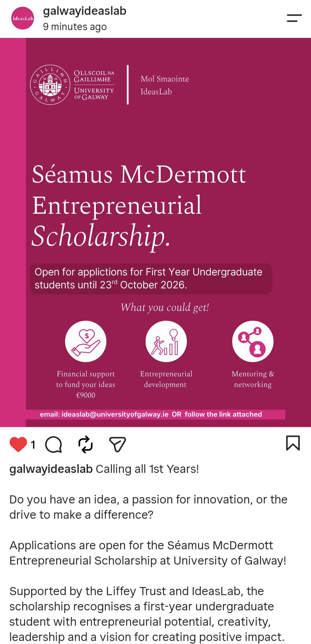Open the post options menu lines
This screenshot has width=311, height=644.
click(x=294, y=18)
